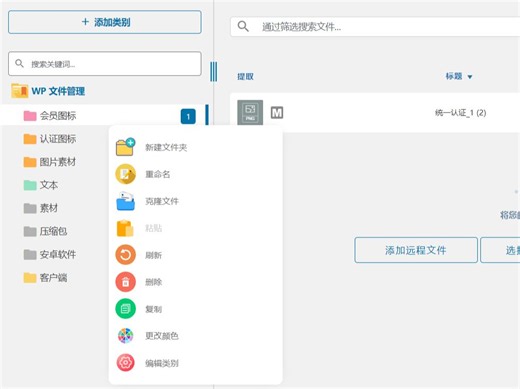Viewport: 520px width, 389px height.
Task: Click the Rename (重命名) pencil icon
Action: (125, 174)
